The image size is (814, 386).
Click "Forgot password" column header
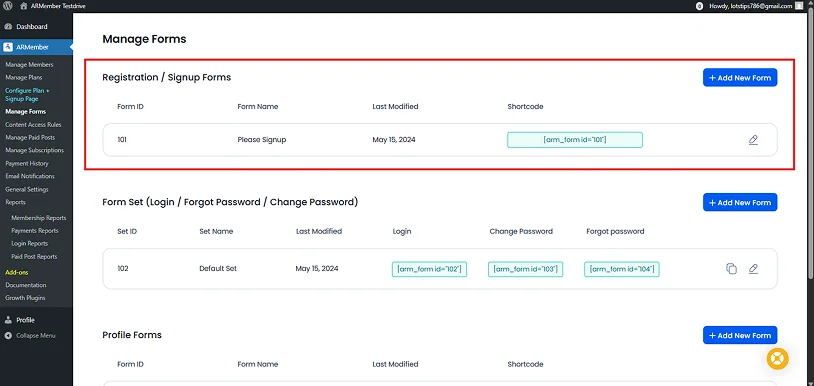tap(615, 231)
